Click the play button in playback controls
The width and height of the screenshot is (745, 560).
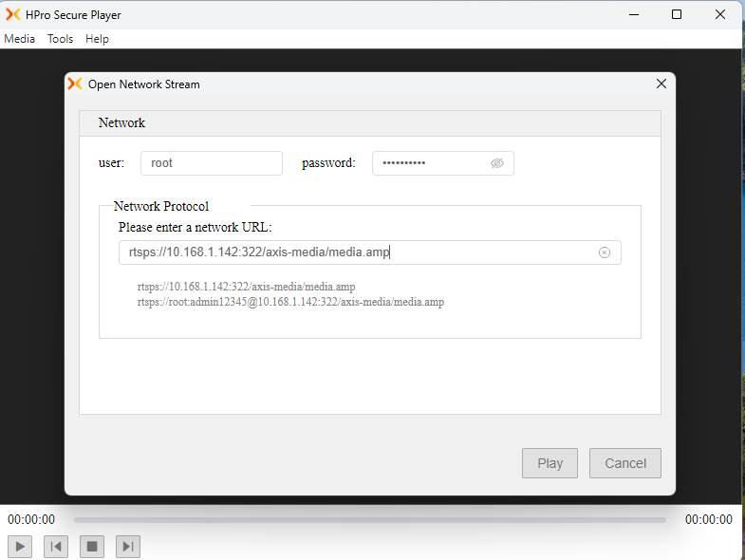[x=20, y=546]
